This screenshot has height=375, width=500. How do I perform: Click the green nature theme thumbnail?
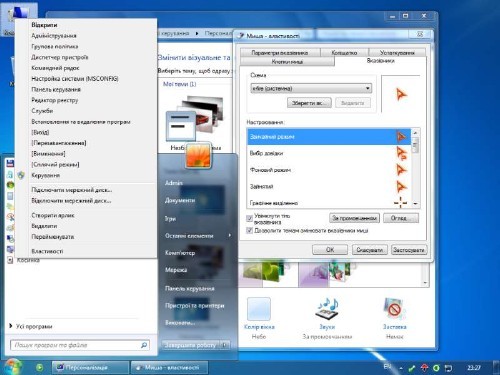tap(263, 272)
